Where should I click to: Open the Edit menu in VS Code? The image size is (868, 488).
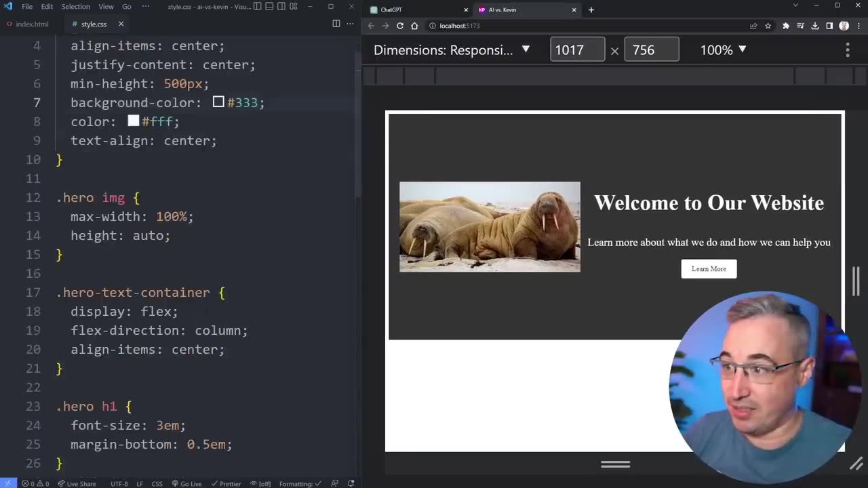point(47,6)
